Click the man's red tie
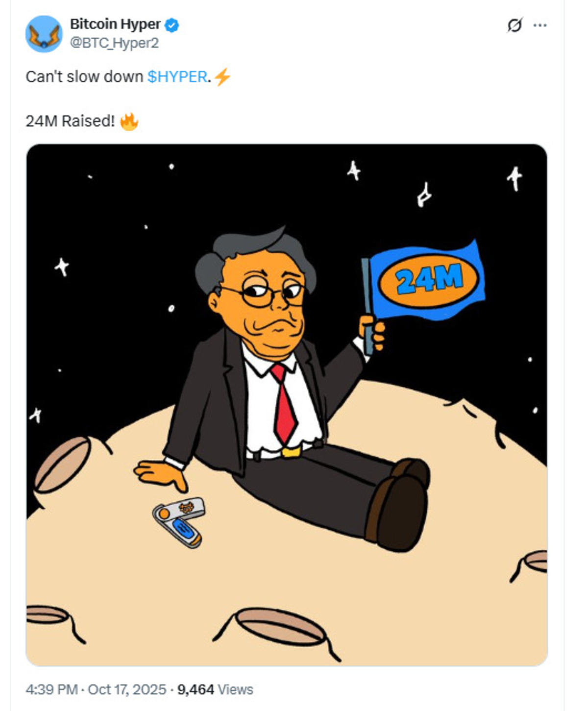This screenshot has width=588, height=711. [284, 404]
